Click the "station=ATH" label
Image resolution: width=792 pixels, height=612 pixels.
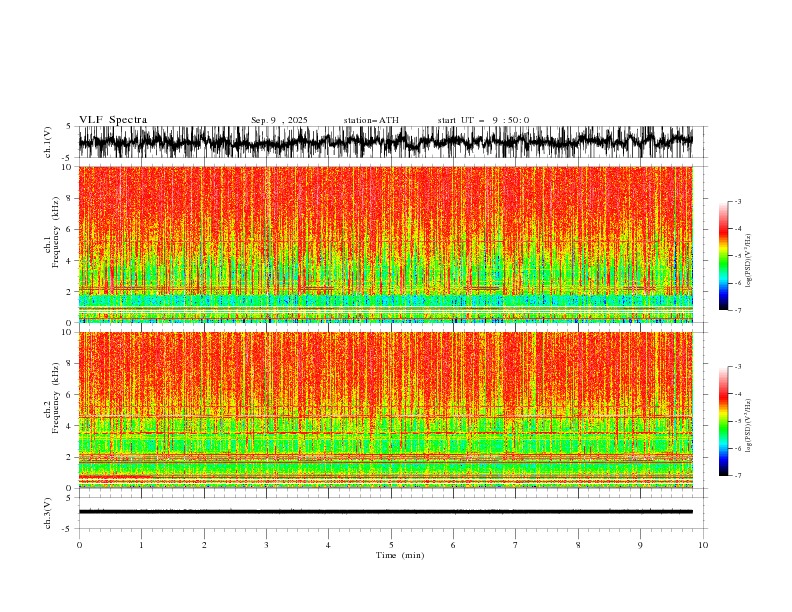pyautogui.click(x=371, y=120)
